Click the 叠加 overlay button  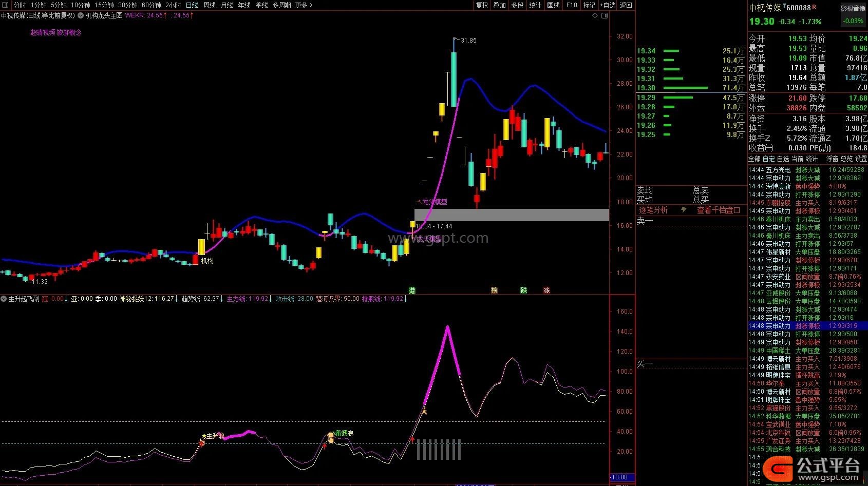coord(499,5)
